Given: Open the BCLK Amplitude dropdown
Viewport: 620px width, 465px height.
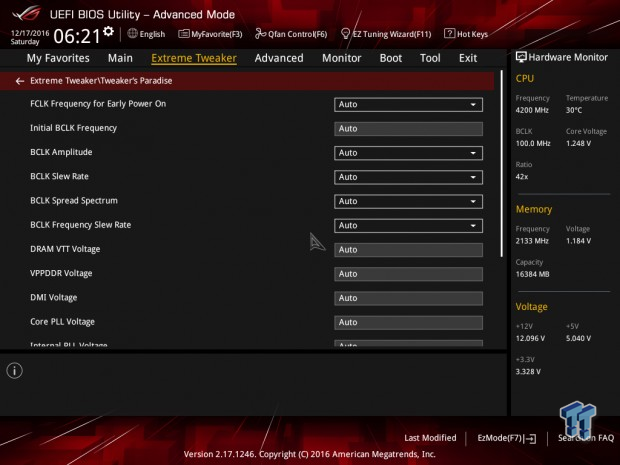Looking at the screenshot, I should pyautogui.click(x=408, y=153).
